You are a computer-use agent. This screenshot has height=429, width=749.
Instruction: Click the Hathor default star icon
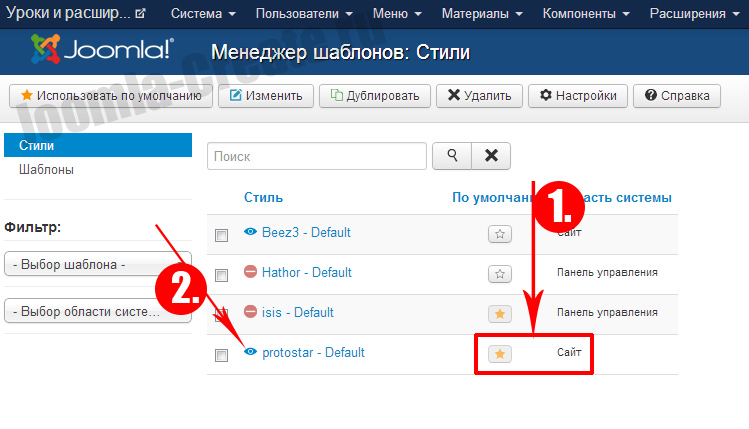(x=500, y=274)
